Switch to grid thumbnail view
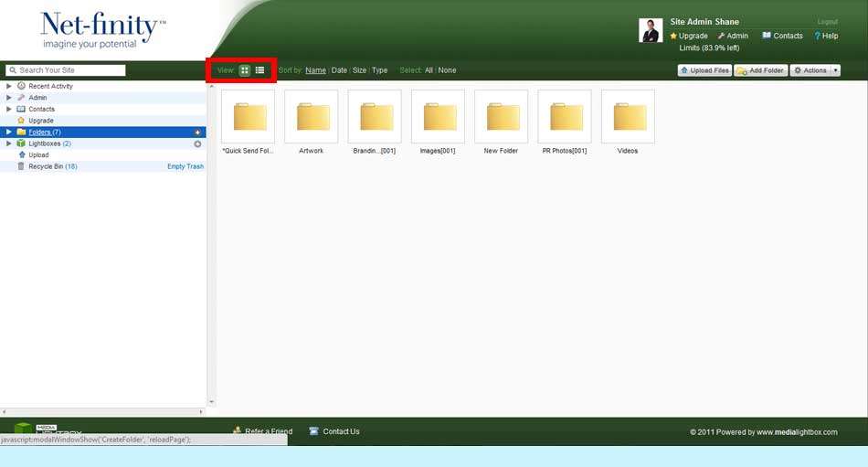 (245, 70)
